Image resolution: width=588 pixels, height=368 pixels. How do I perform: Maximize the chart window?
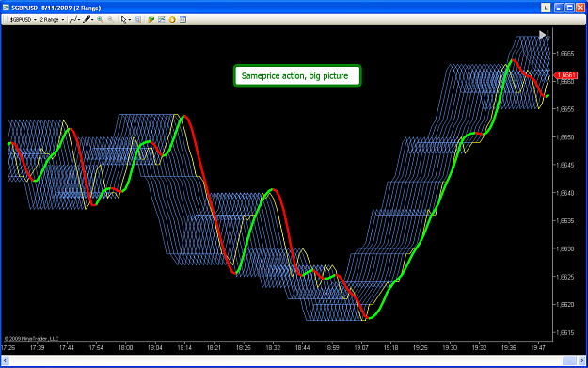(569, 8)
